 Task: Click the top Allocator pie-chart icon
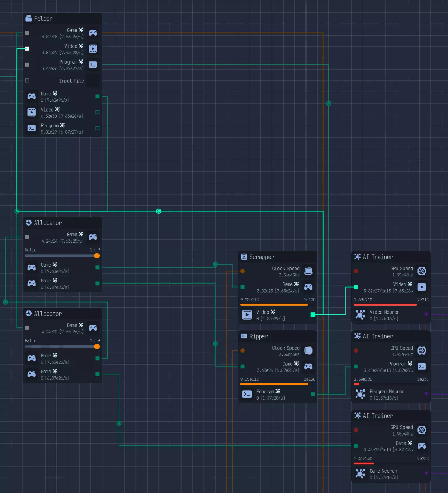click(29, 223)
